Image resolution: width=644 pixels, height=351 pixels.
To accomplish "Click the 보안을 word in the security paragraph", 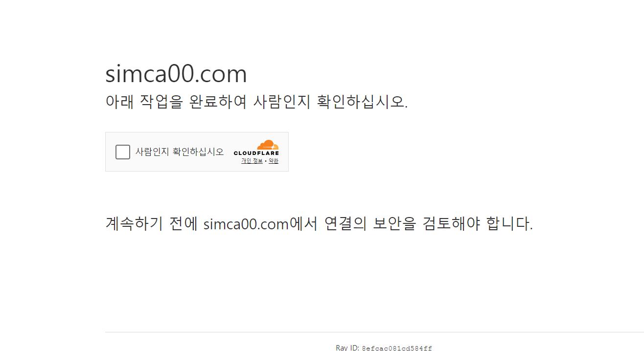I will pos(394,224).
